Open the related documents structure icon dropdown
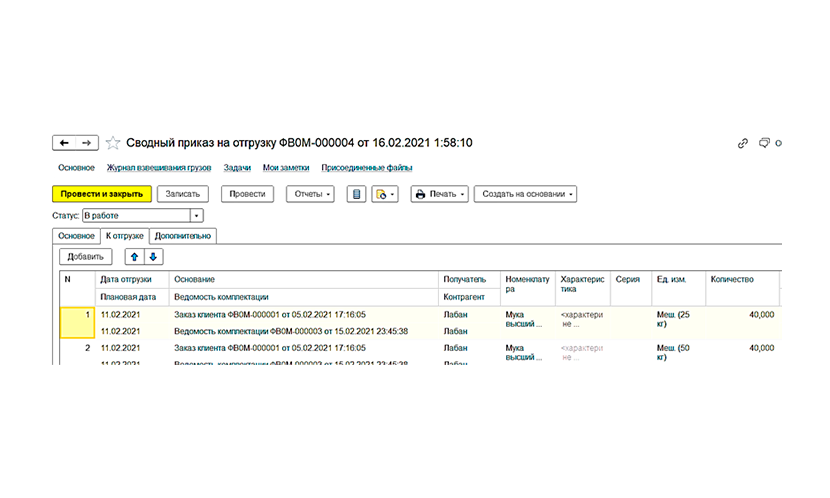The width and height of the screenshot is (830, 498). (x=385, y=194)
